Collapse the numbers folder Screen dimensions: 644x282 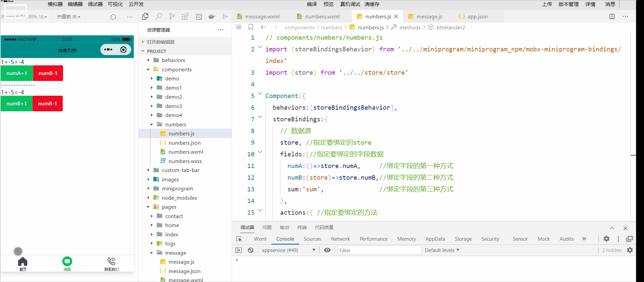point(176,124)
